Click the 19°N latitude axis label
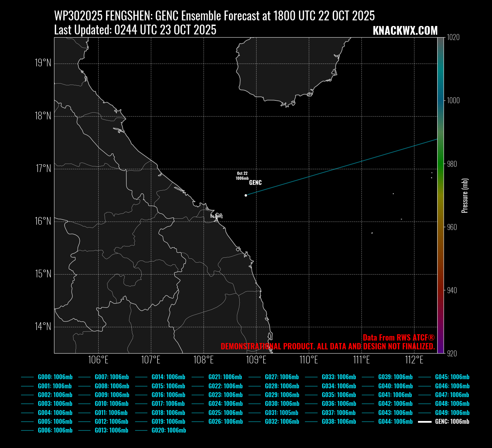The width and height of the screenshot is (492, 448). [x=43, y=63]
